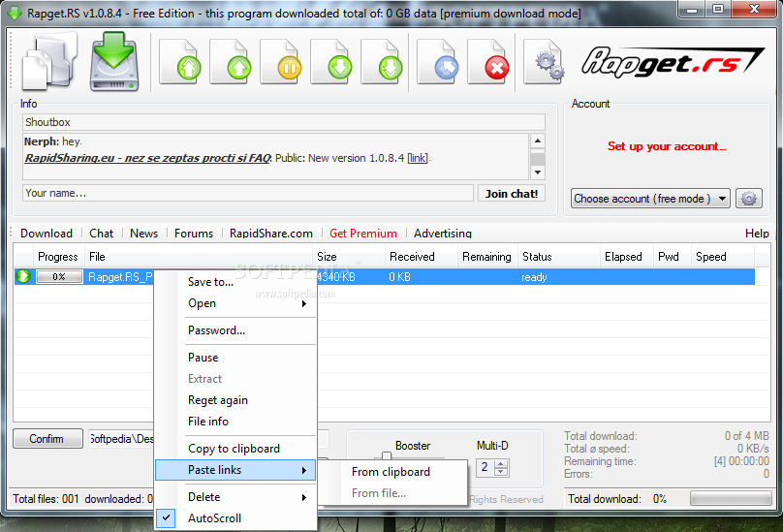
Task: Sort by the Size column header
Action: 349,257
